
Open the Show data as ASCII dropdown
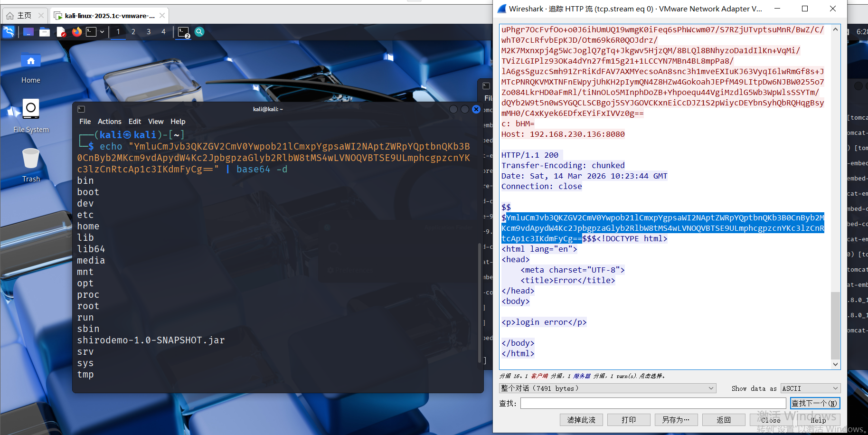click(811, 388)
